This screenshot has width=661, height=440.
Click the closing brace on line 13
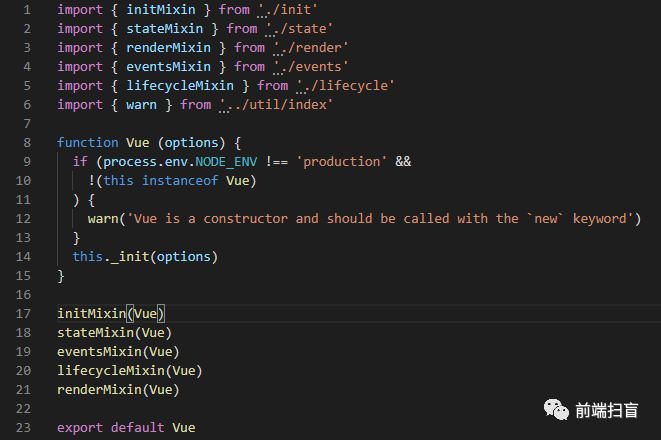click(x=76, y=238)
